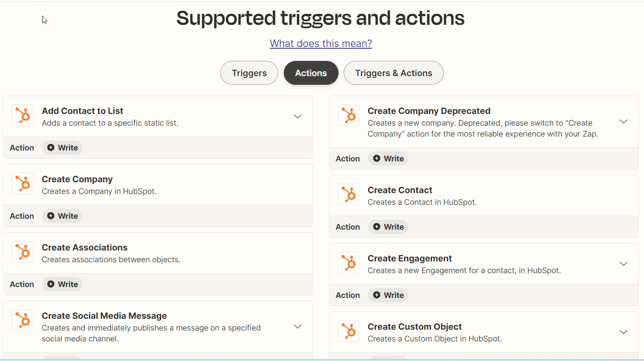Click the HubSpot icon on Create Company Deprecated
Image resolution: width=644 pixels, height=361 pixels.
348,115
